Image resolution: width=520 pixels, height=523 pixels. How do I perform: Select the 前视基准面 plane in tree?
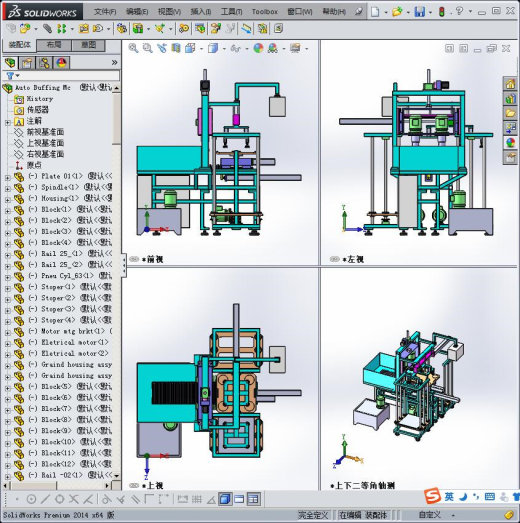(45, 132)
